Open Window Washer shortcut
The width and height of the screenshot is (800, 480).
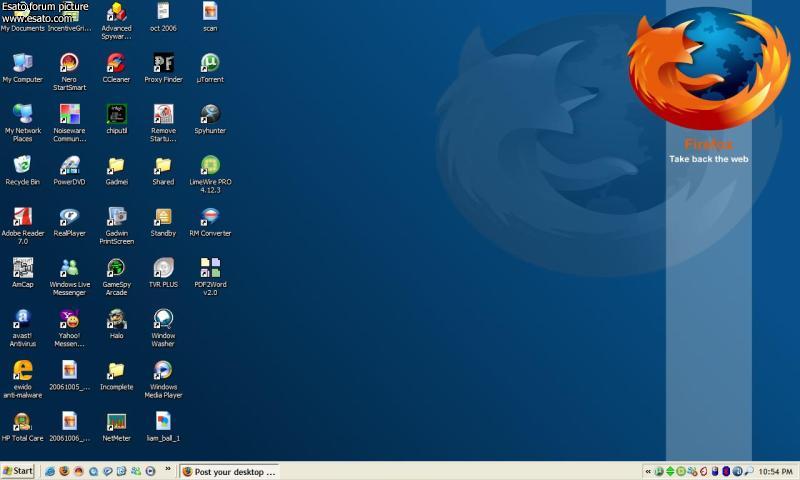click(163, 327)
